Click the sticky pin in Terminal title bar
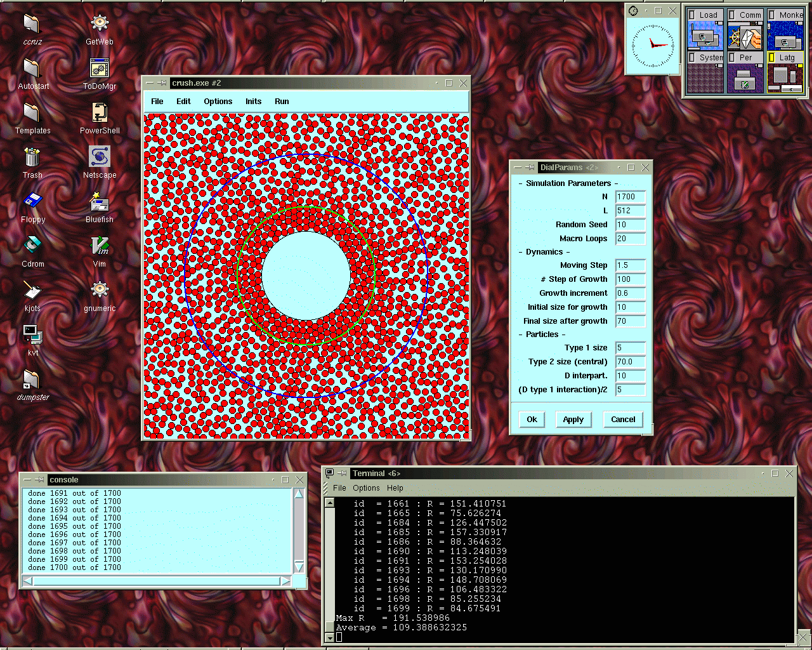Image resolution: width=812 pixels, height=650 pixels. 343,474
